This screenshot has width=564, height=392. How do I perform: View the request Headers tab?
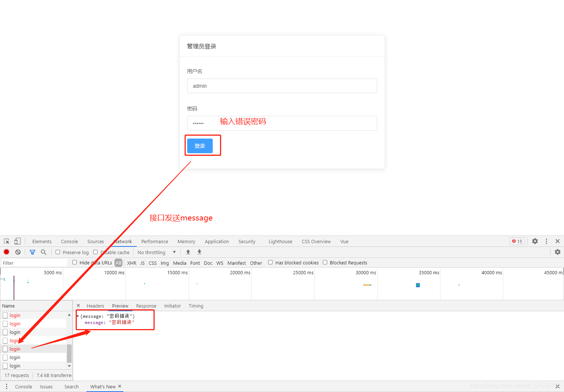[95, 306]
